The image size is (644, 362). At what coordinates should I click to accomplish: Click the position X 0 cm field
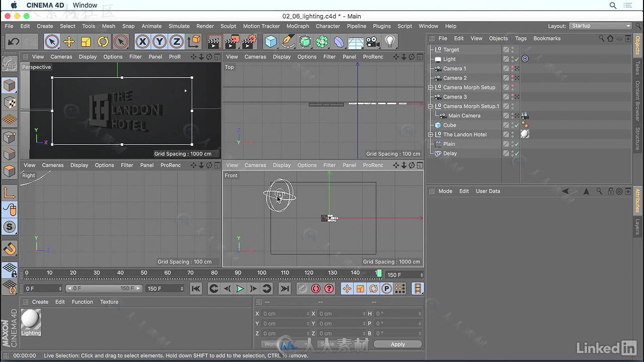[x=285, y=314]
